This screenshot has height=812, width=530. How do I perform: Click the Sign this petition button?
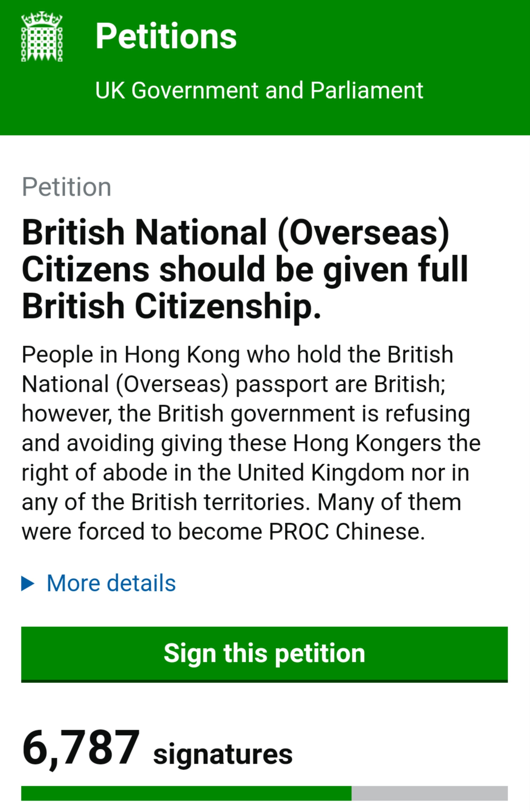pos(264,654)
